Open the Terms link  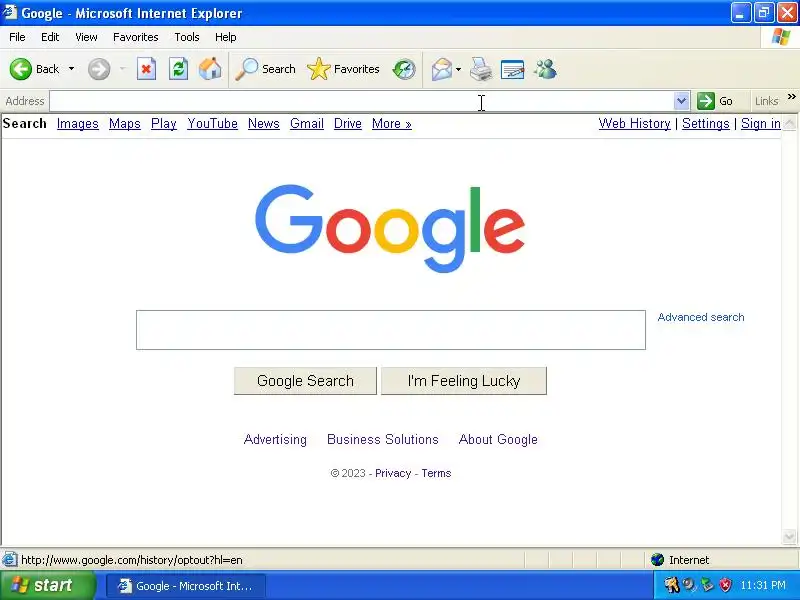click(436, 473)
